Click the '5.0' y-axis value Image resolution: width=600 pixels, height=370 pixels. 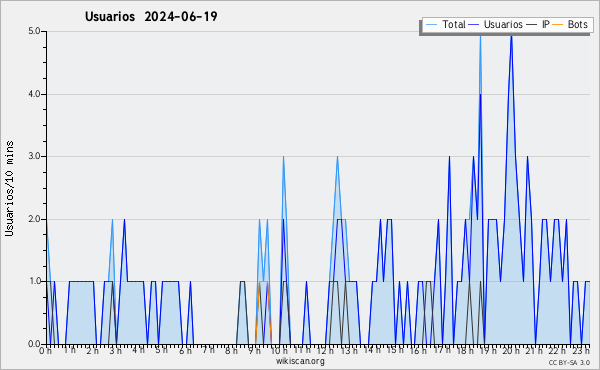click(x=34, y=31)
